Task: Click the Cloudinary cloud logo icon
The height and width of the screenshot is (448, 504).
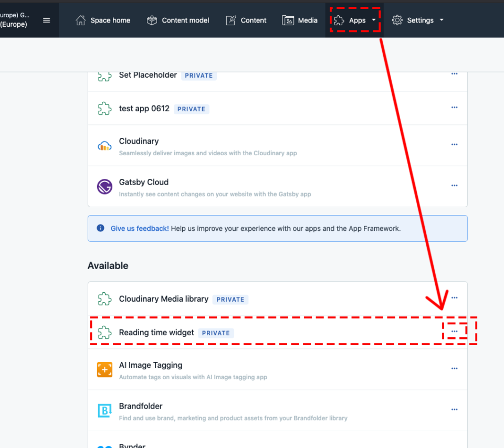Action: click(105, 146)
